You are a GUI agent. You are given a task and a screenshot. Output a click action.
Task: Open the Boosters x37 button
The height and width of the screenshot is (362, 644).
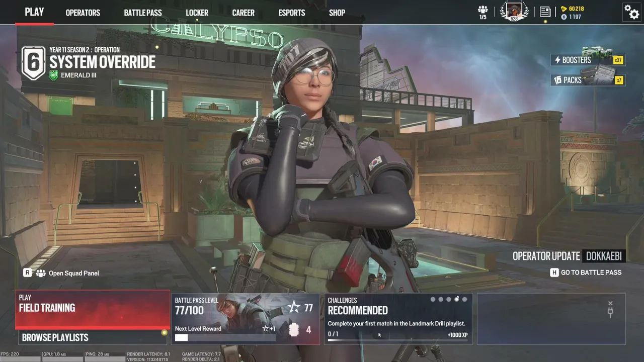click(x=588, y=60)
